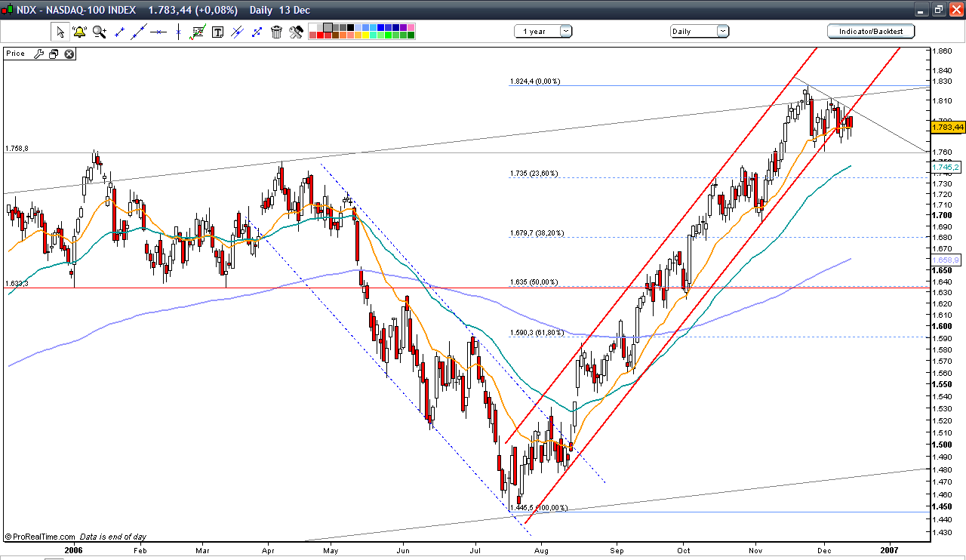This screenshot has width=966, height=560.
Task: Open the price alert (bell) tool
Action: tap(78, 32)
